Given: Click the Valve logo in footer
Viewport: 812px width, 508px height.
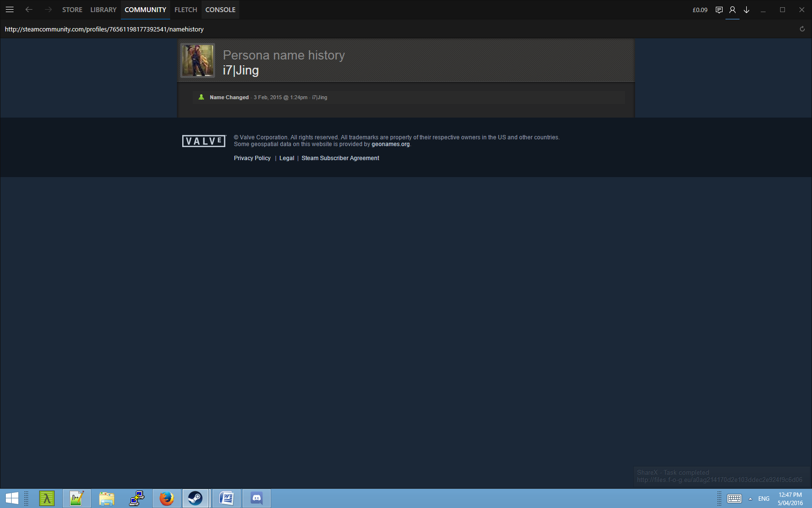Looking at the screenshot, I should point(203,141).
